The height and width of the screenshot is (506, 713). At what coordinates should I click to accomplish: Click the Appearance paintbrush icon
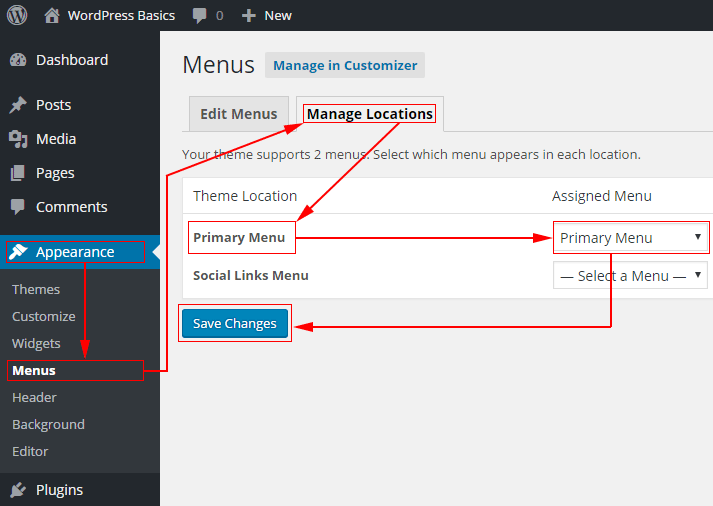(x=18, y=251)
